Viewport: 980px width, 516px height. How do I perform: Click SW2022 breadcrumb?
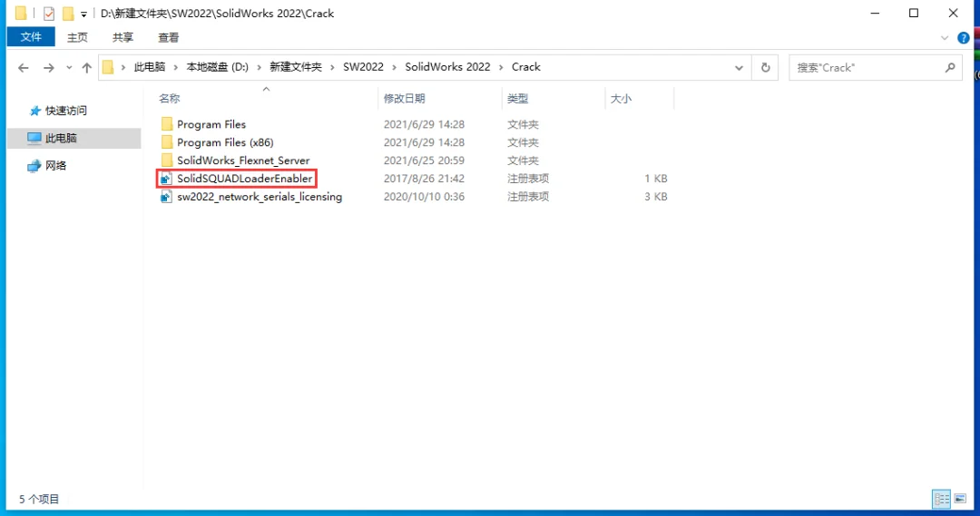click(363, 67)
